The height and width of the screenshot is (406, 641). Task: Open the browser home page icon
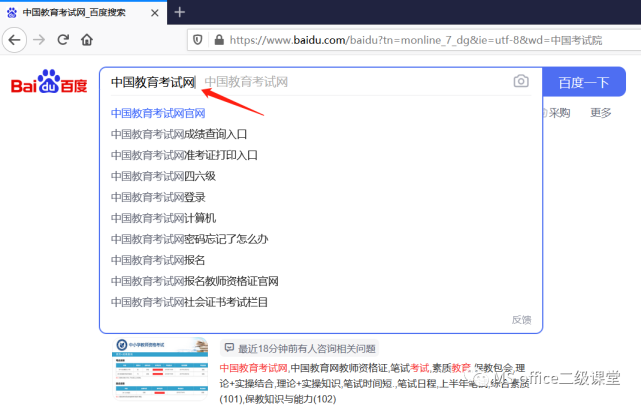pos(87,40)
